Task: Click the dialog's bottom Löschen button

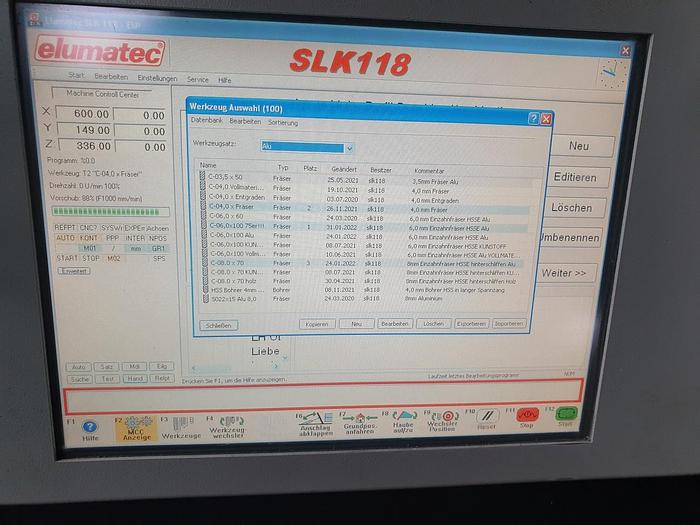Action: [x=433, y=324]
